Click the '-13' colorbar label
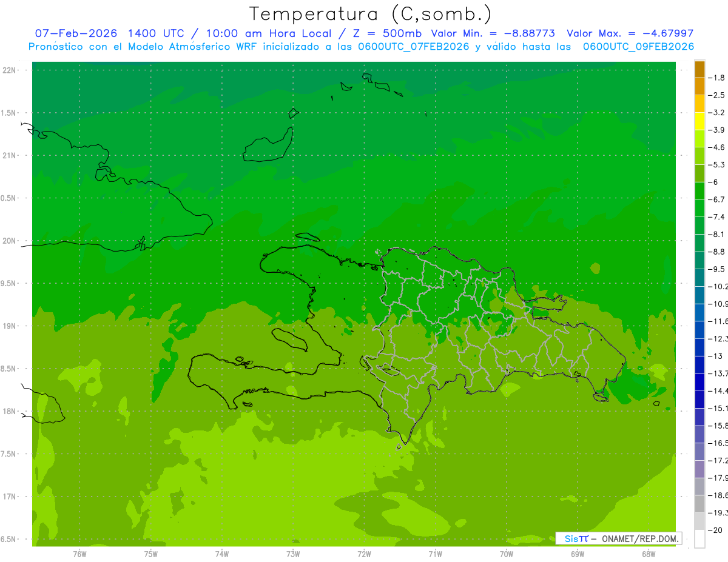 715,355
